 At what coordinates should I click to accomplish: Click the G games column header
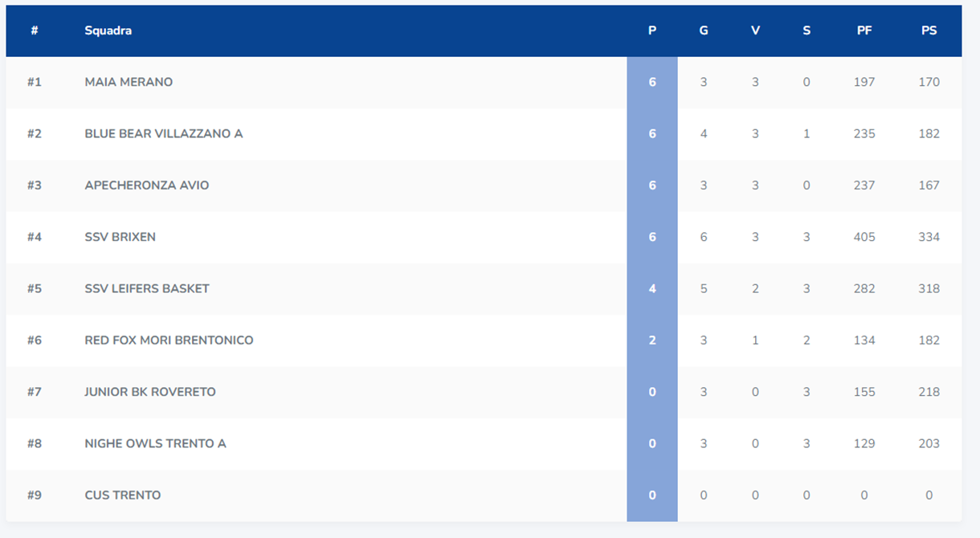704,31
